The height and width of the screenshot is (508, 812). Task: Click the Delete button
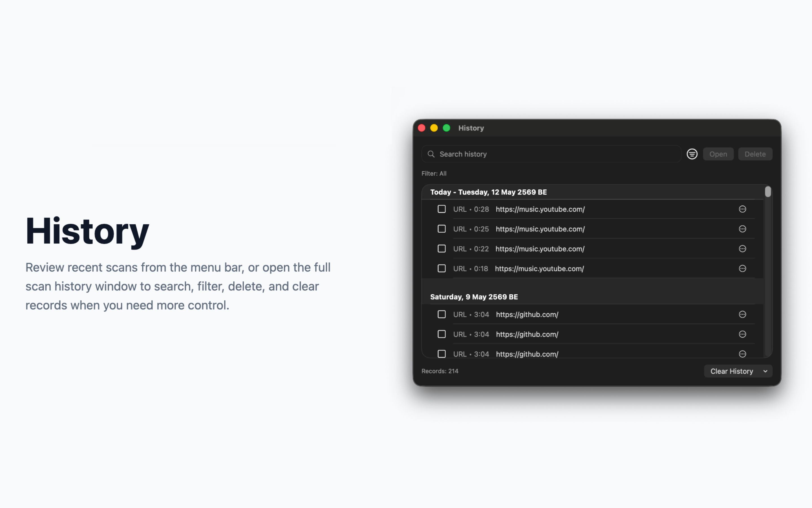point(755,154)
